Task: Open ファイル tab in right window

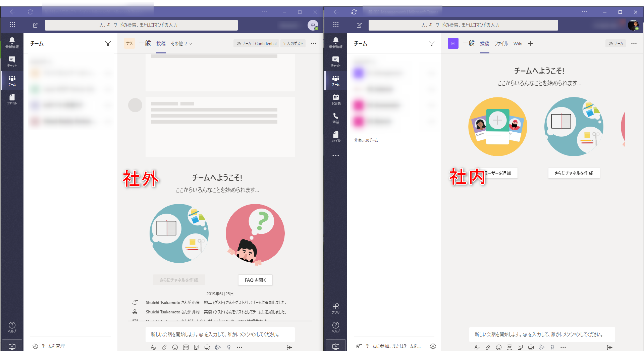Action: tap(501, 44)
